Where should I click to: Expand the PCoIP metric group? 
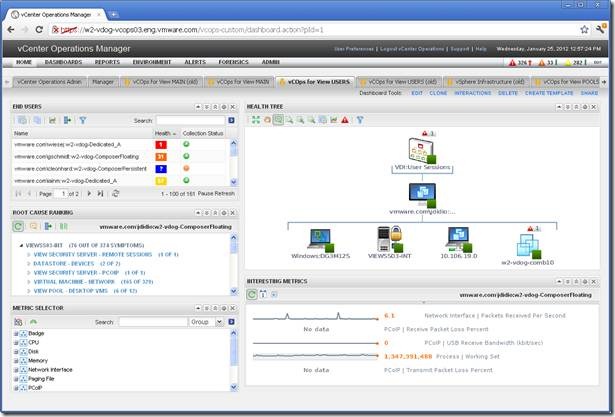16,388
